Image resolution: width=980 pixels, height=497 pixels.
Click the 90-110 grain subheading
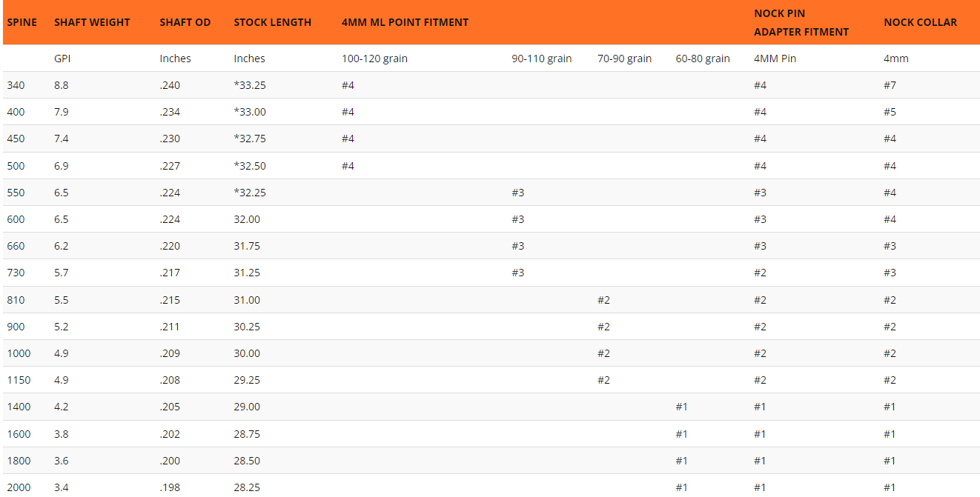(541, 59)
